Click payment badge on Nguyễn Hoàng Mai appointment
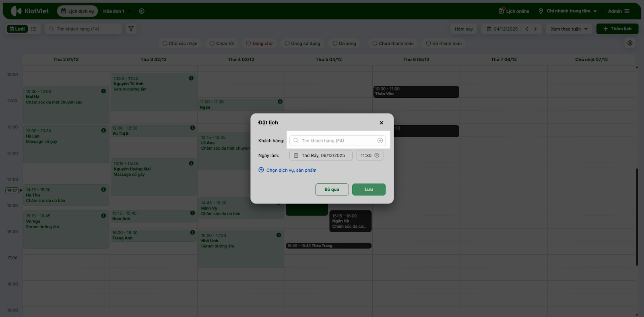The image size is (644, 317). [191, 163]
